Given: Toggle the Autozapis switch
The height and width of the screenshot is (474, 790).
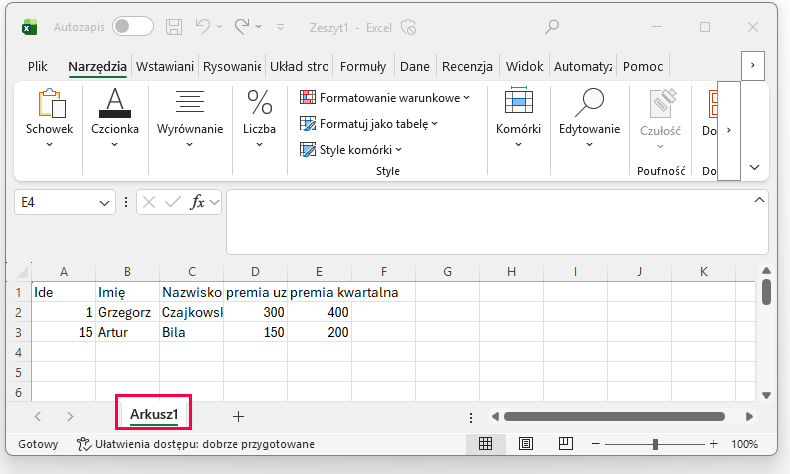Looking at the screenshot, I should point(133,27).
